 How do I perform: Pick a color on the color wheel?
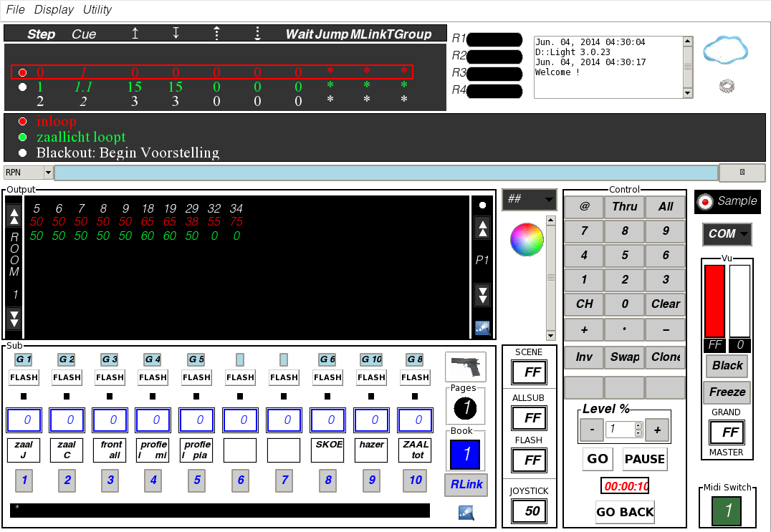(527, 240)
